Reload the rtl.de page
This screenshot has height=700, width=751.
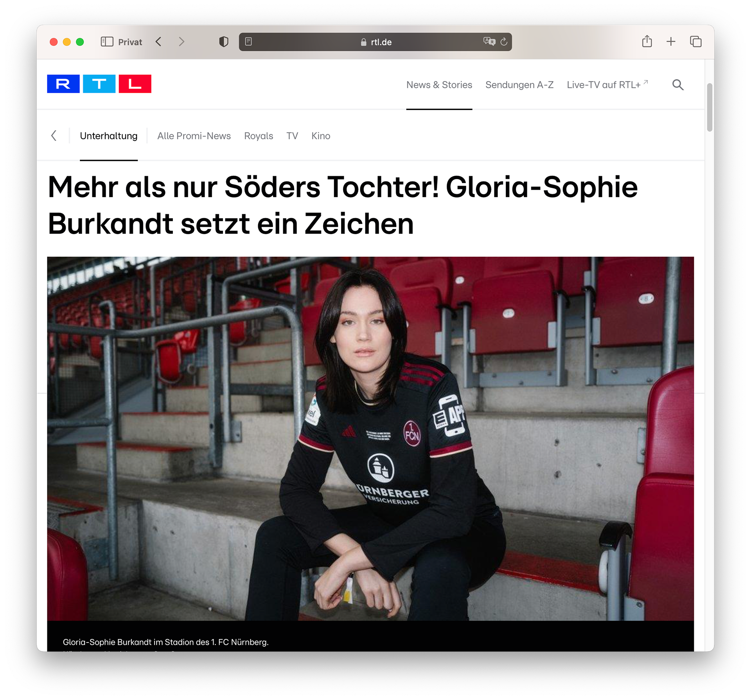(x=504, y=42)
